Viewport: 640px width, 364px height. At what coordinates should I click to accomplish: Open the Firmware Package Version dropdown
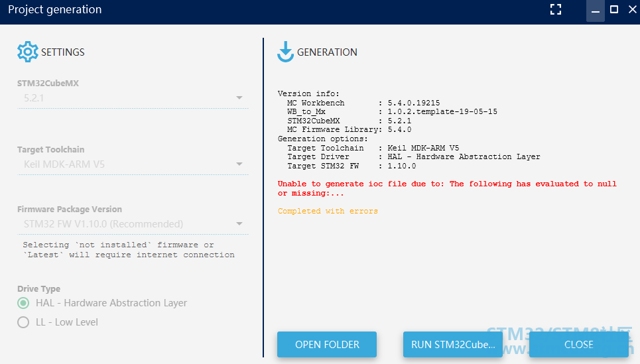coord(133,224)
